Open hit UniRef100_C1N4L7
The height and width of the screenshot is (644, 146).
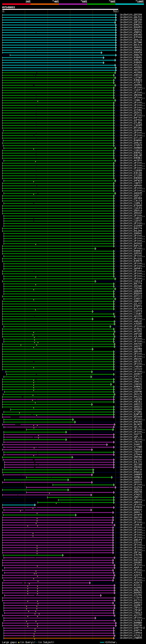pyautogui.click(x=131, y=100)
